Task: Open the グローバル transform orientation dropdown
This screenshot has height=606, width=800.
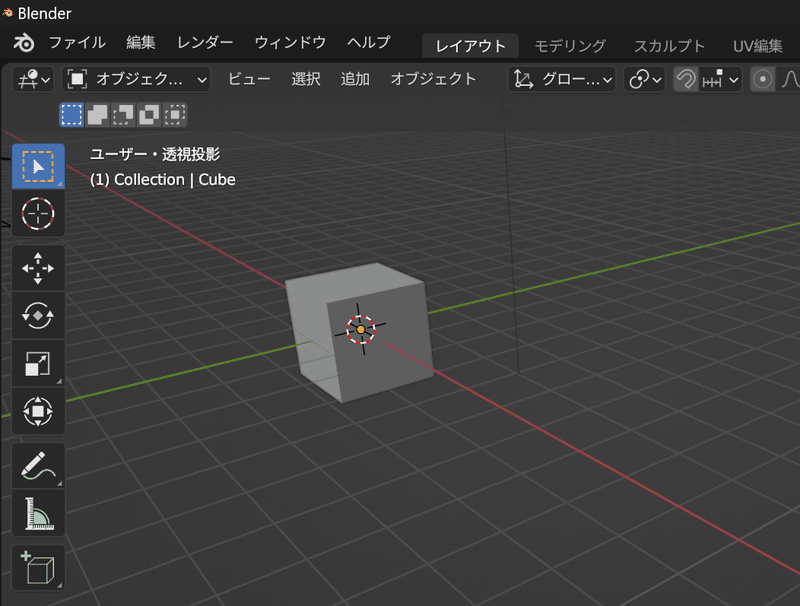Action: [x=560, y=79]
